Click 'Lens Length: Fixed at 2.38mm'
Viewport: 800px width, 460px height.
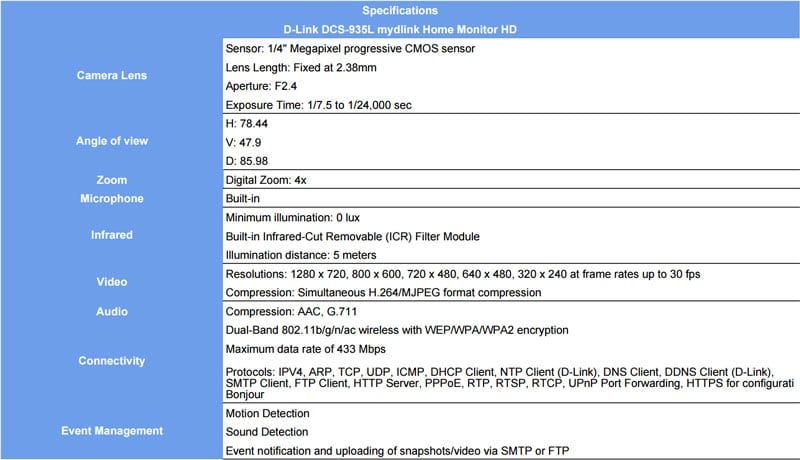301,67
